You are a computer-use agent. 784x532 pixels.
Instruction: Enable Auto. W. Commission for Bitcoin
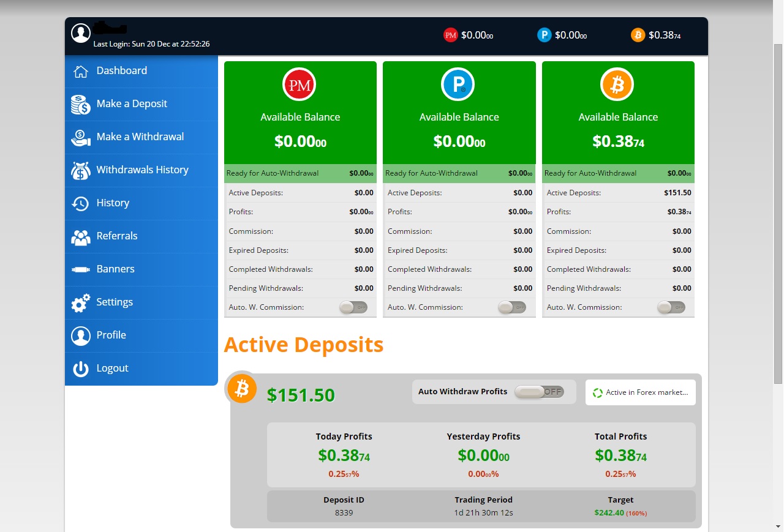point(671,307)
